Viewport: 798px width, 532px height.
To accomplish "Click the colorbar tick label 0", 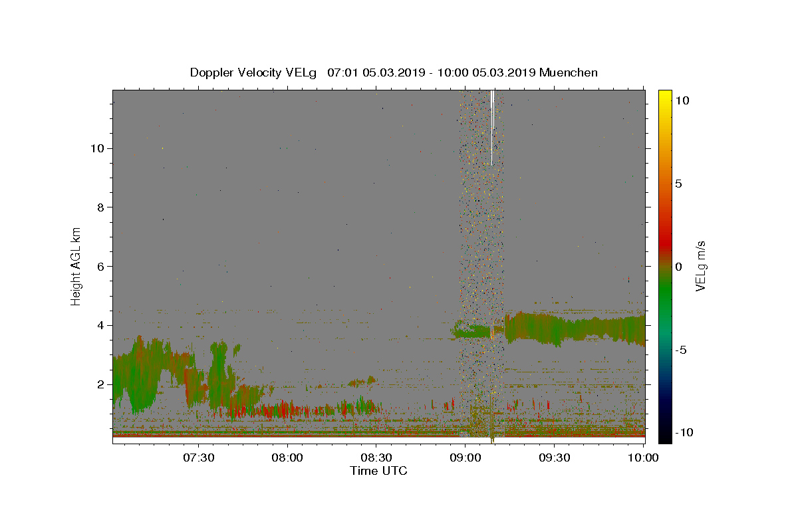I will pyautogui.click(x=678, y=266).
